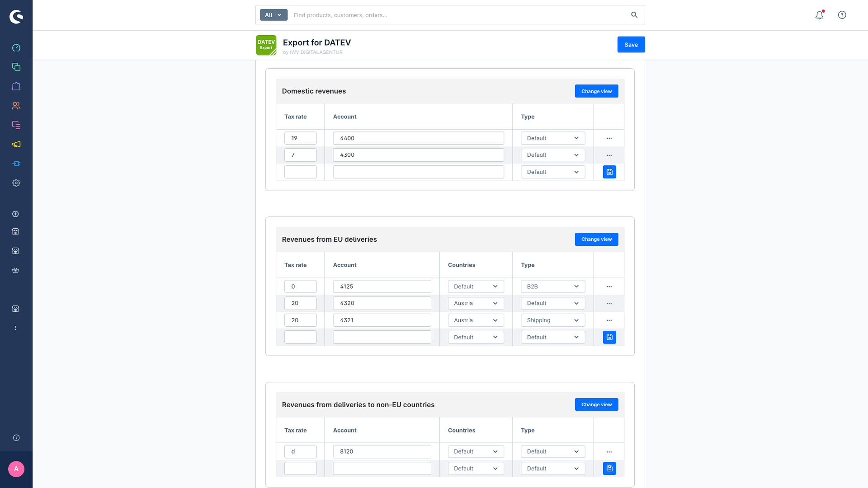Open Type dropdown for account 4400
868x488 pixels.
click(553, 138)
